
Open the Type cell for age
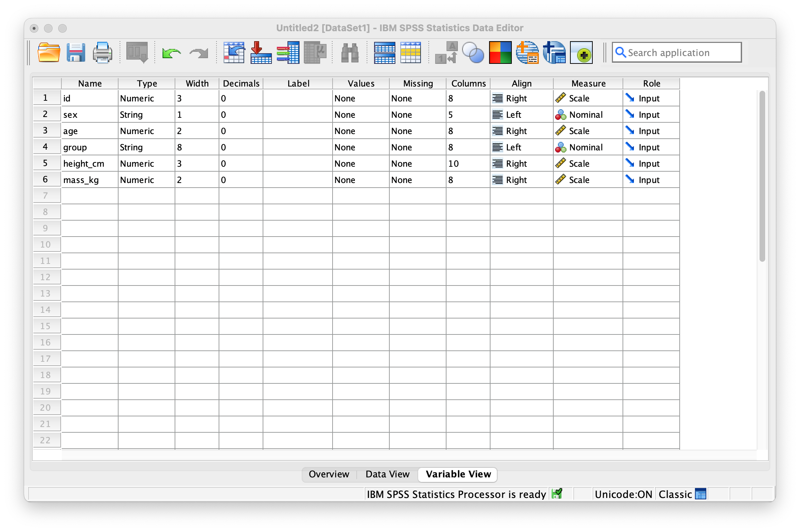click(x=146, y=131)
